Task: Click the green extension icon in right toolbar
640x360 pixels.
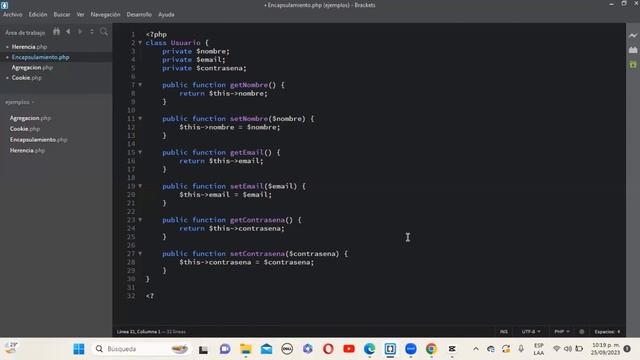Action: point(633,64)
